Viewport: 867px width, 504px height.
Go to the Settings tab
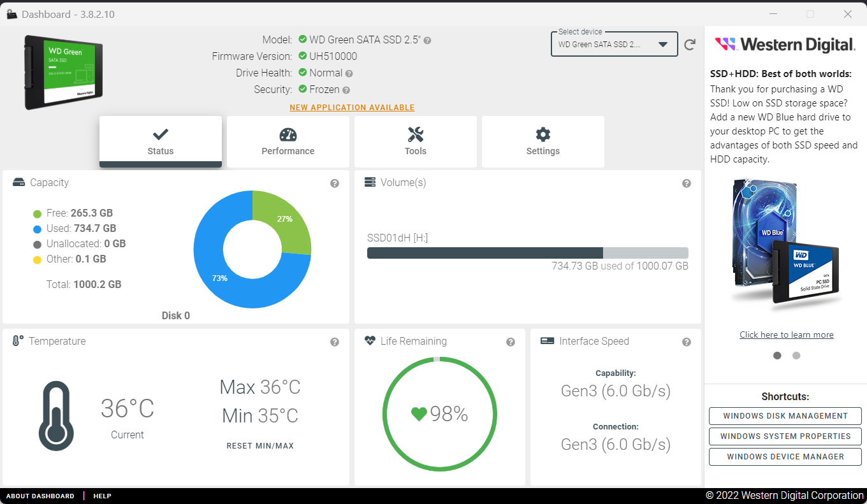(543, 141)
